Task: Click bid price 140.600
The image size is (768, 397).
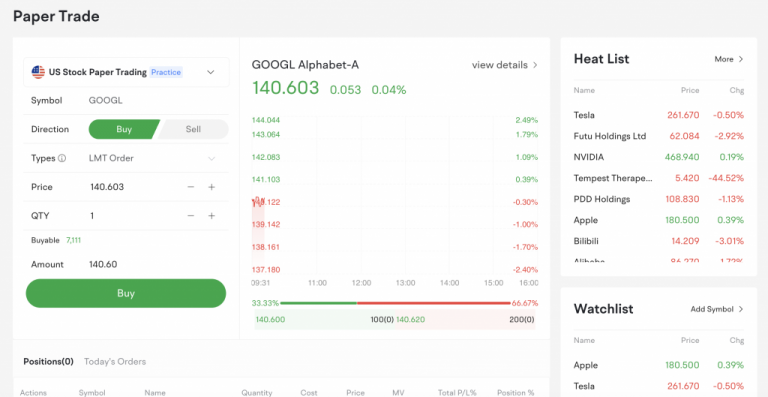Action: coord(270,320)
